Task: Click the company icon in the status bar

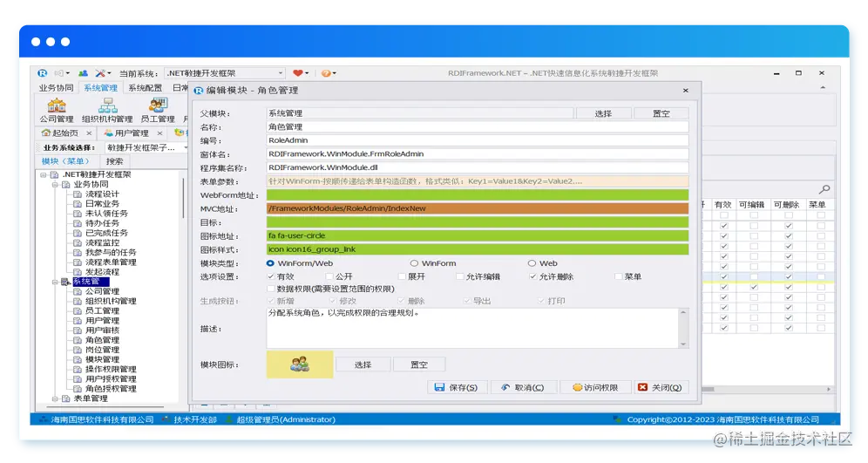Action: click(x=44, y=419)
